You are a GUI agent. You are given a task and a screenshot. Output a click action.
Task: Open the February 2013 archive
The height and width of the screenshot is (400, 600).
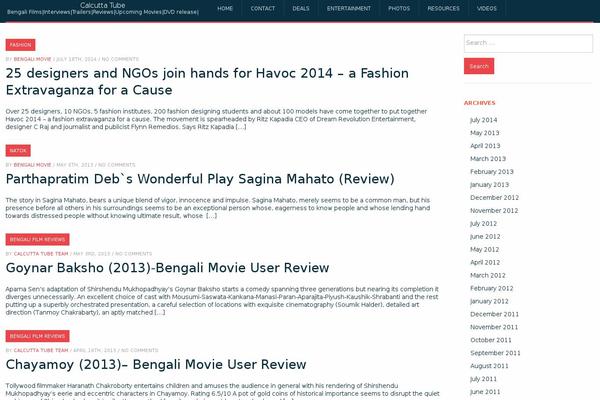click(492, 172)
